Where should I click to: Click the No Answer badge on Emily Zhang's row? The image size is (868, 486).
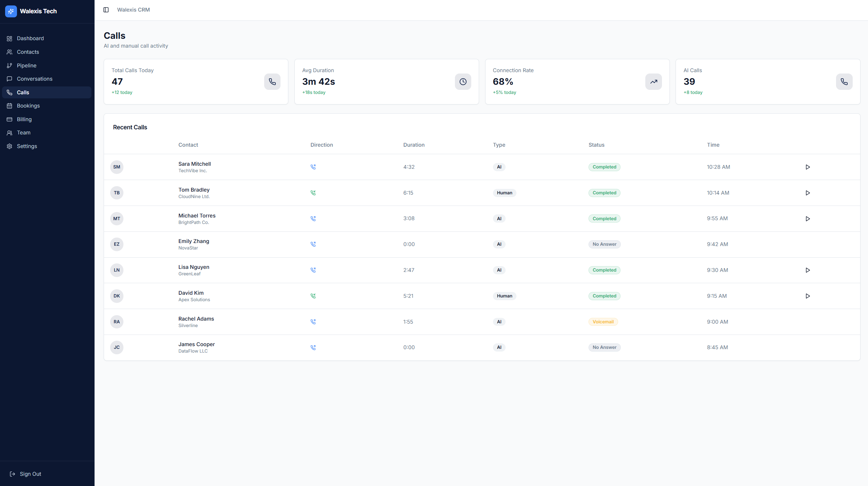pyautogui.click(x=604, y=244)
